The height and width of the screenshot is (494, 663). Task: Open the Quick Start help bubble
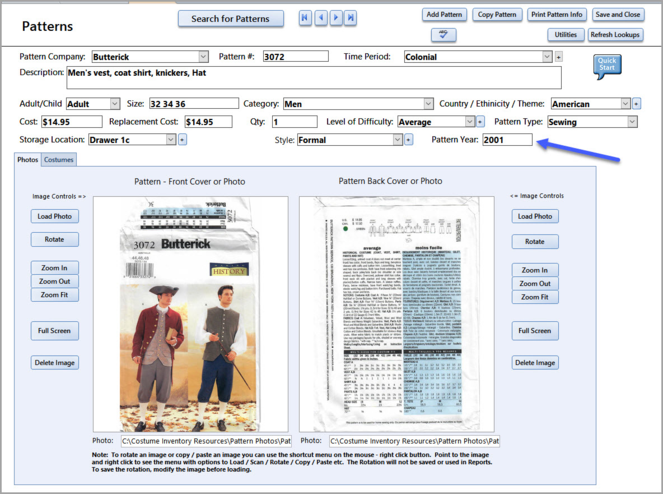(607, 66)
